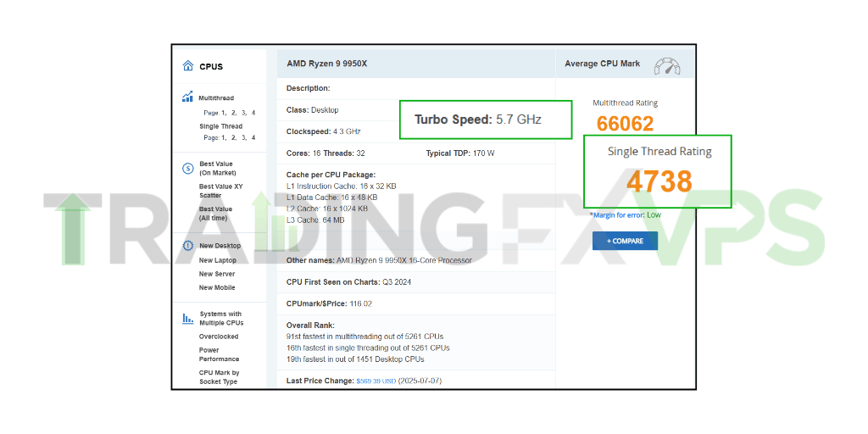The width and height of the screenshot is (868, 434).
Task: Click the 19th fastest Desktop CPUs line
Action: pyautogui.click(x=355, y=359)
